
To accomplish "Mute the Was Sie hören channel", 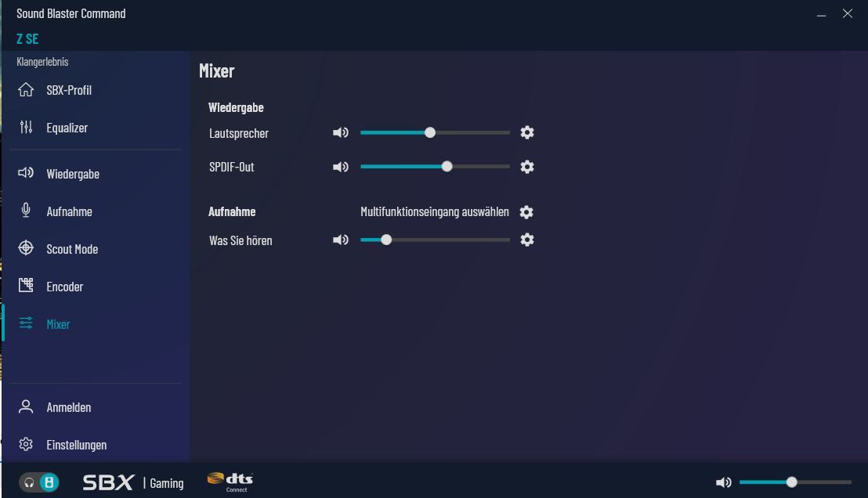I will pos(341,240).
